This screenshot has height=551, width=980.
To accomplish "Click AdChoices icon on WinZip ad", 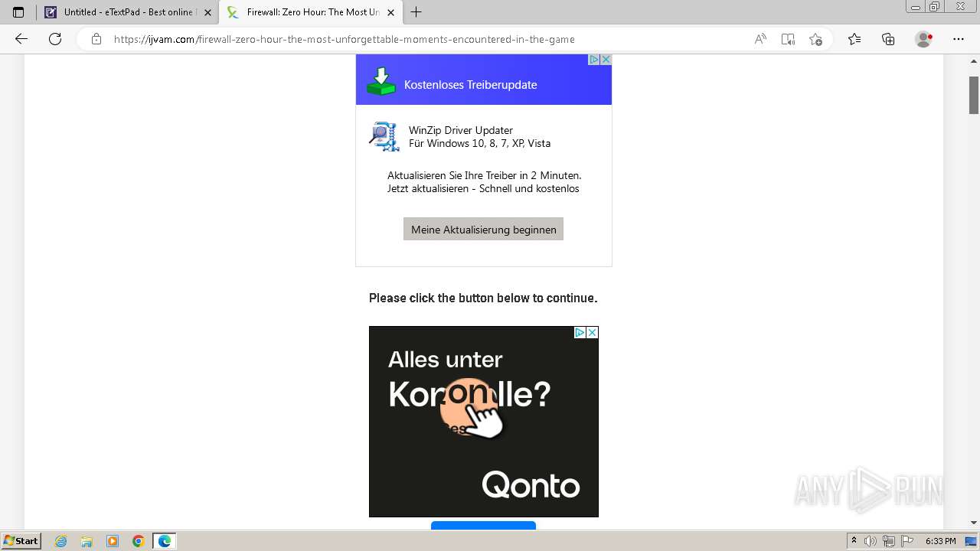I will tap(593, 60).
